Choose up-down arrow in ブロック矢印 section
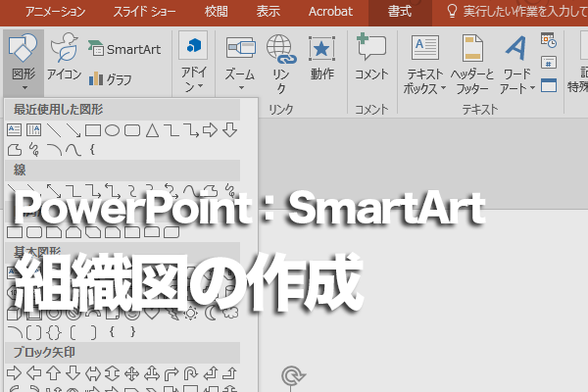 pos(112,373)
